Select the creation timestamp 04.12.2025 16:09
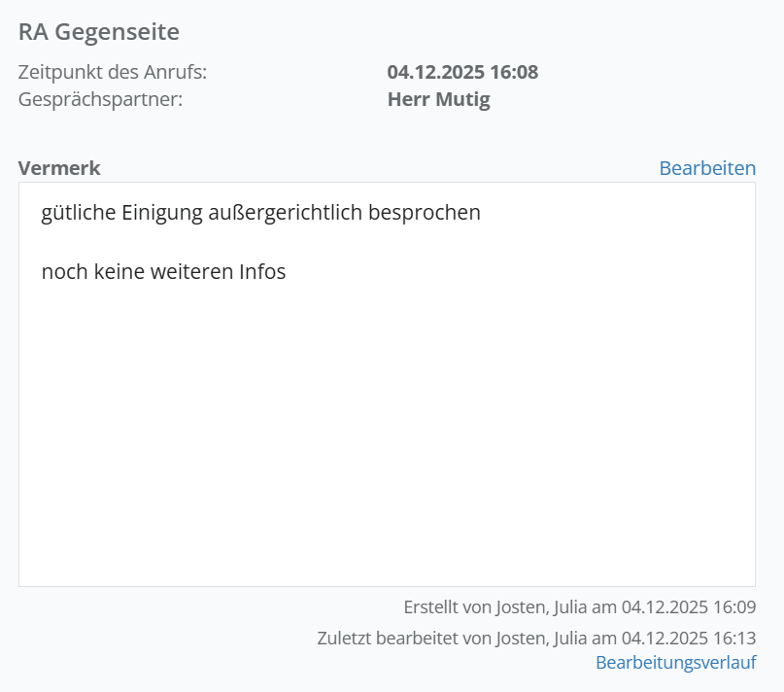Viewport: 784px width, 692px height. [689, 607]
